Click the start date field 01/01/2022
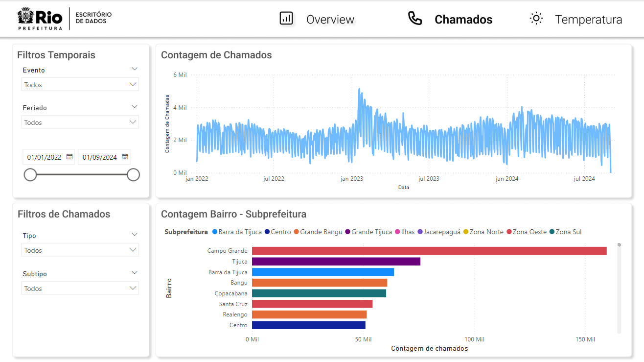 (x=48, y=157)
